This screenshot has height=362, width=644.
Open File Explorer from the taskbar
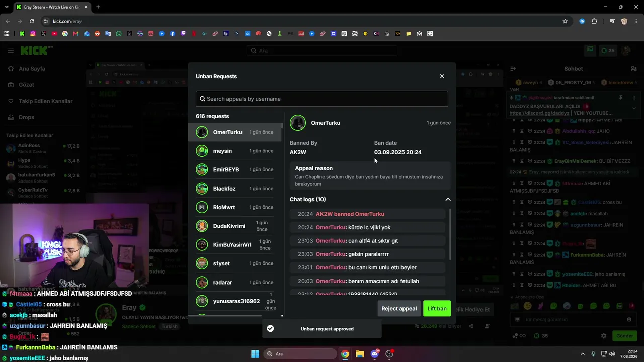pyautogui.click(x=360, y=354)
